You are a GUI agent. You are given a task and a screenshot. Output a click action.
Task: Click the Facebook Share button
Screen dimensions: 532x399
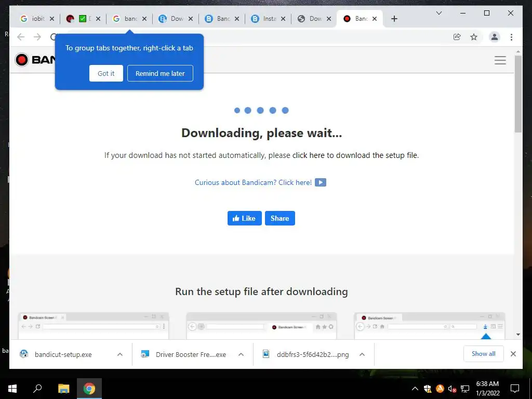[280, 218]
